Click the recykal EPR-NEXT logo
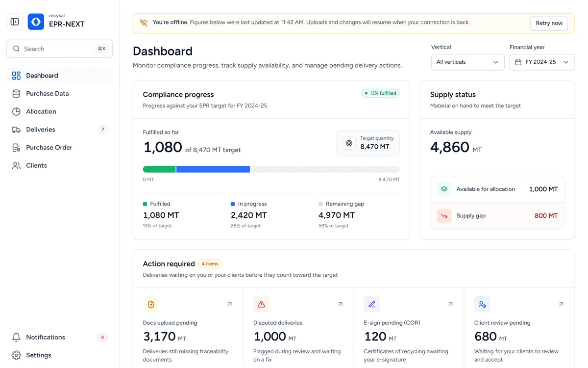Screen dimensions: 588x368 tap(36, 22)
